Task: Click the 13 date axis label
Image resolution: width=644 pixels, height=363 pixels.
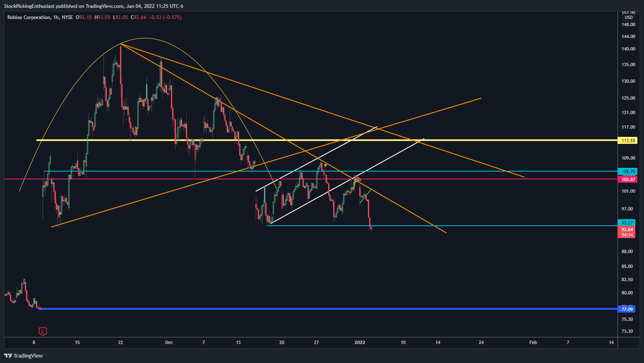Action: [238, 342]
